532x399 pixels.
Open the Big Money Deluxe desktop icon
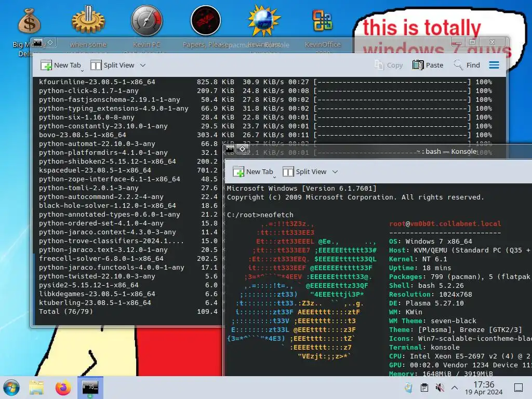click(x=29, y=22)
